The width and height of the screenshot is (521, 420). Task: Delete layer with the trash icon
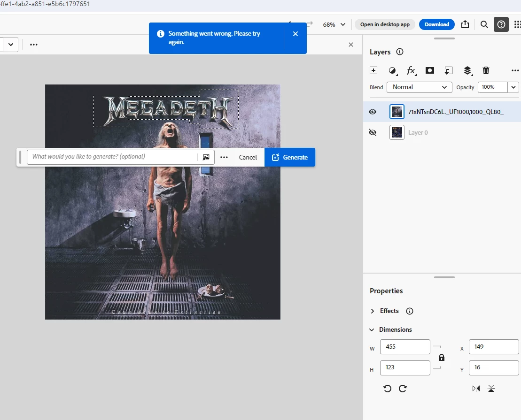[x=486, y=70]
